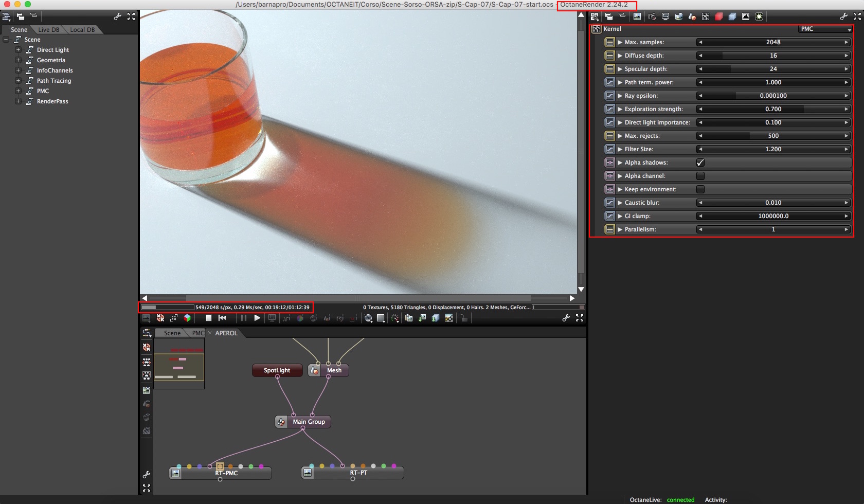
Task: Click the restart render icon
Action: (x=222, y=318)
